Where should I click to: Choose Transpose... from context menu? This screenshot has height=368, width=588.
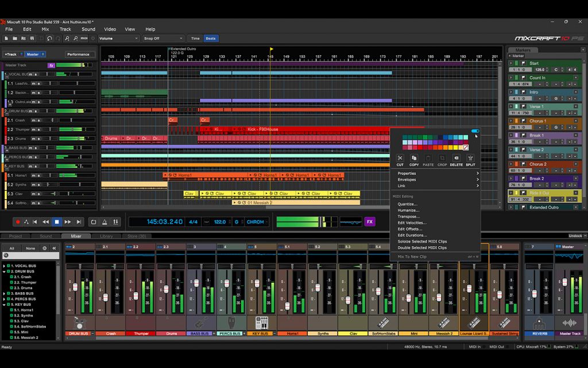coord(408,217)
